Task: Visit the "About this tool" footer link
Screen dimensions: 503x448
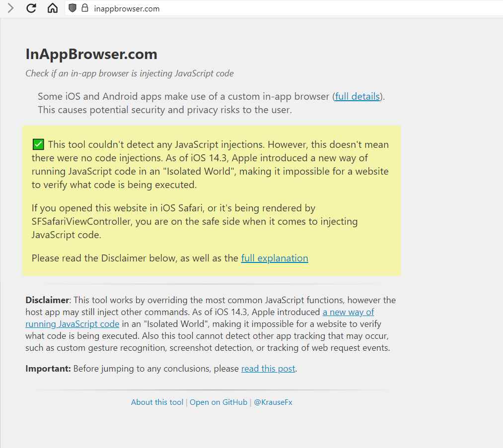Action: click(157, 402)
